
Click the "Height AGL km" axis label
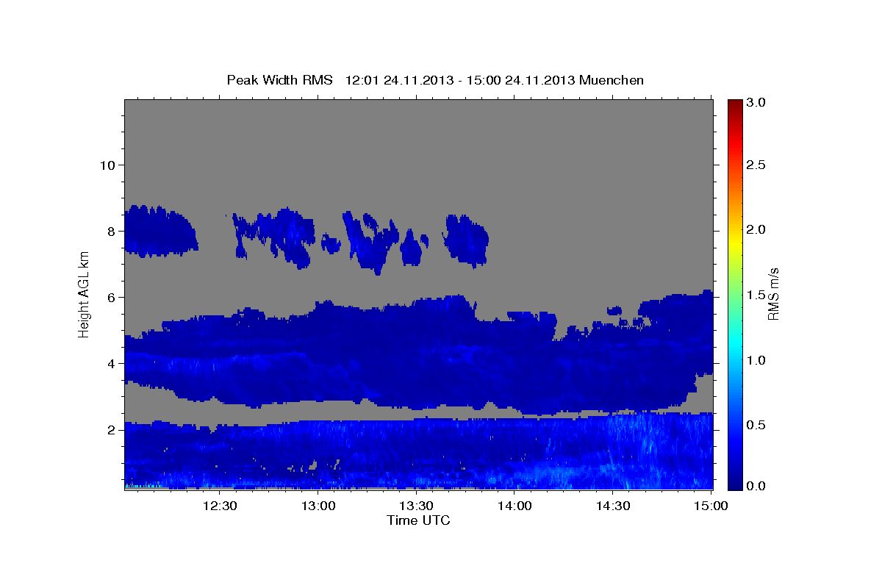(x=85, y=294)
